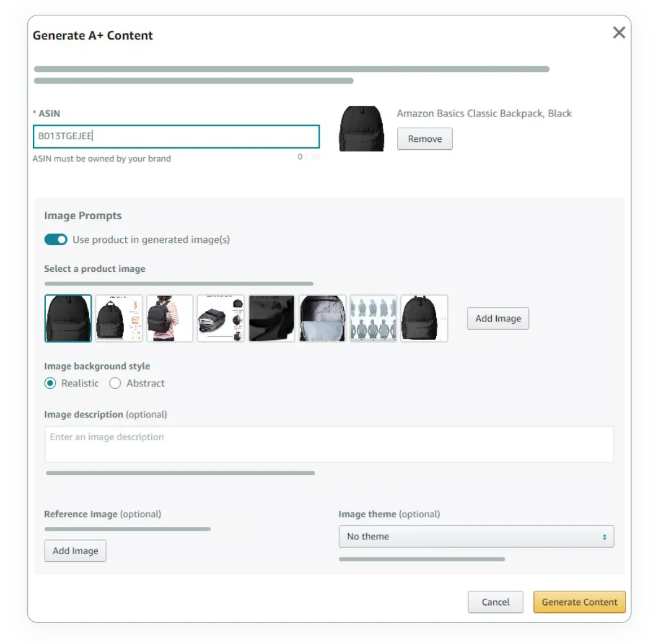Click Add Image under Reference Image
Viewport: 669px width, 644px height.
(x=75, y=550)
